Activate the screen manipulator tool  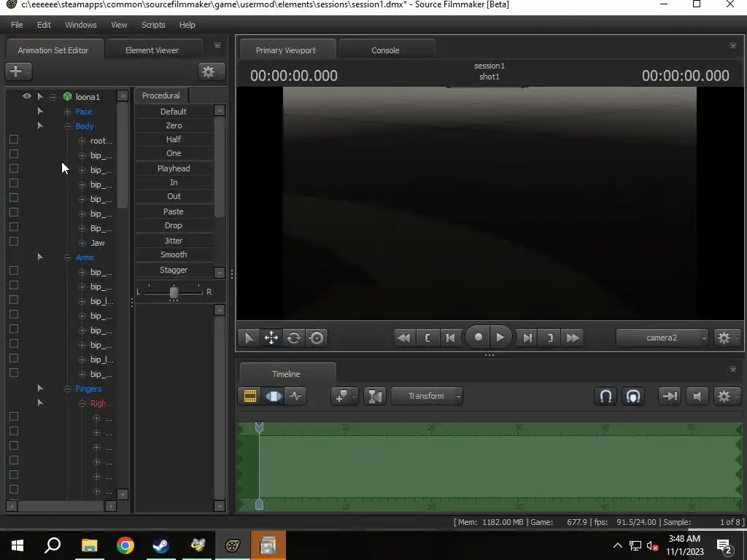(317, 338)
